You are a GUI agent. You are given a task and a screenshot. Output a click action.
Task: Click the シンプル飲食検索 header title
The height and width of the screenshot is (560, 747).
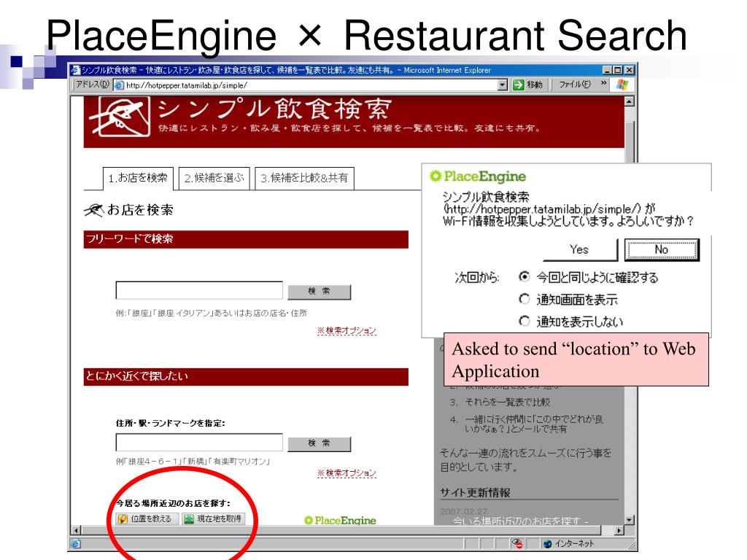coord(275,109)
